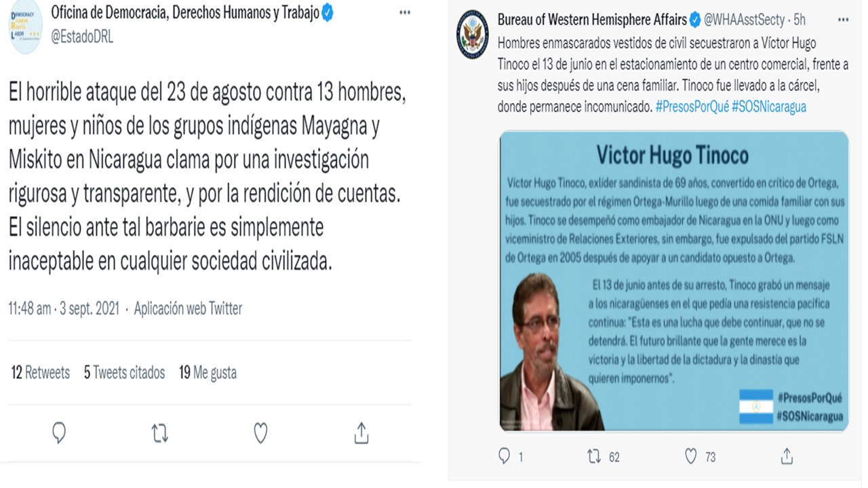Open the @EstadoDRL handle
This screenshot has width=868, height=488.
pyautogui.click(x=82, y=37)
